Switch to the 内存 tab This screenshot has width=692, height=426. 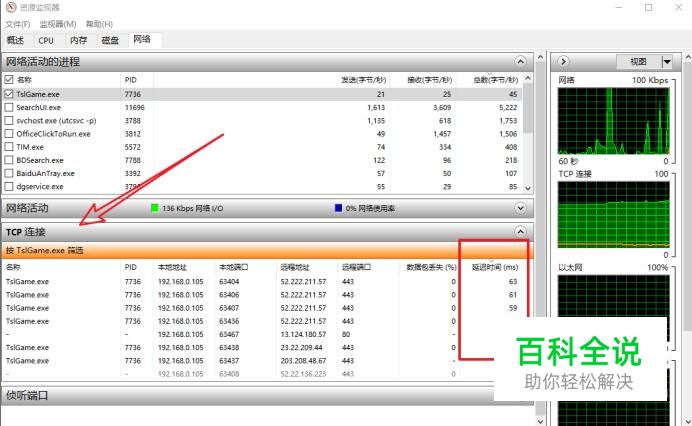[78, 40]
